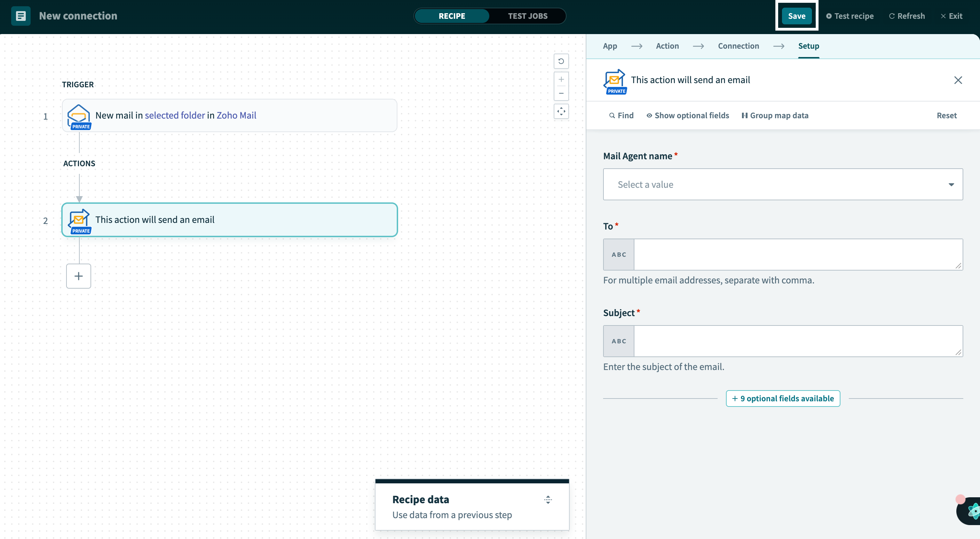Toggle Show optional fields
The width and height of the screenshot is (980, 539).
pos(687,115)
